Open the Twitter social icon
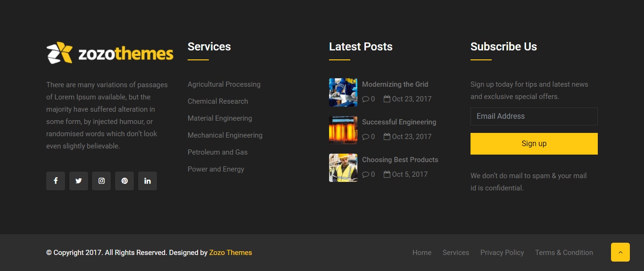This screenshot has height=271, width=644. point(79,181)
